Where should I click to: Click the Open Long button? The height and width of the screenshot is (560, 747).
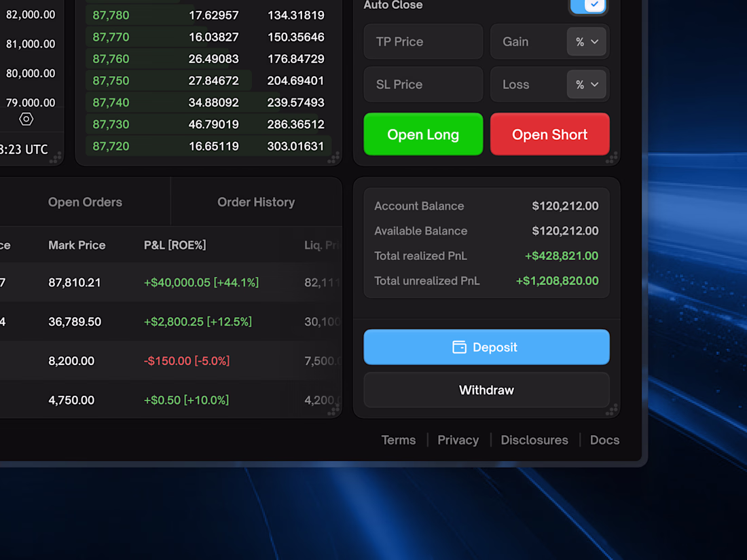(x=423, y=134)
